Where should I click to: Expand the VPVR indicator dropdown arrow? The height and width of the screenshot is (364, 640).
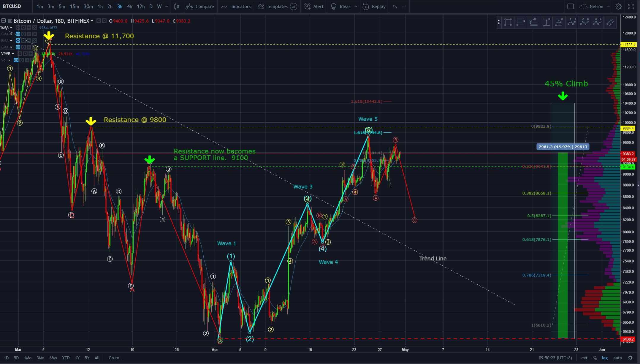pos(13,54)
